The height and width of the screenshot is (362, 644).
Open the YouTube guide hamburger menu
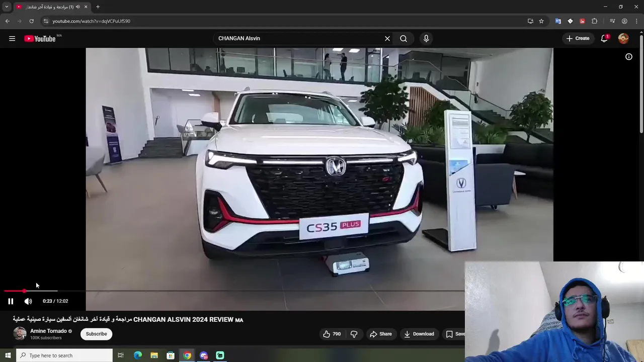(12, 38)
